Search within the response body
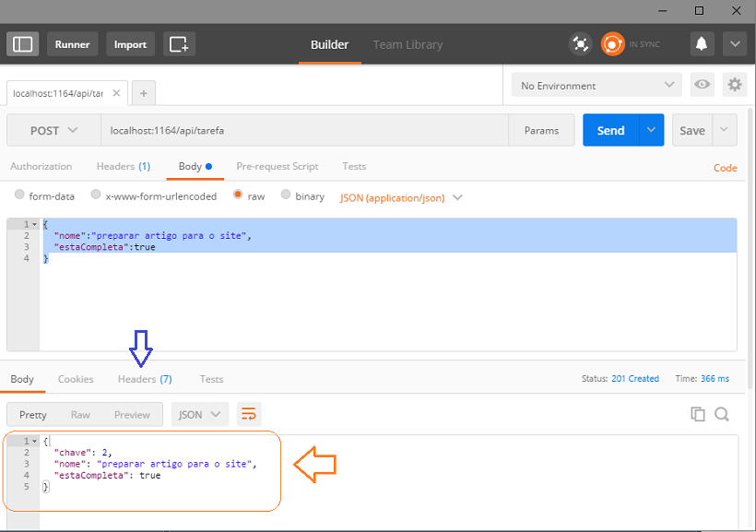The image size is (756, 532). coord(722,414)
